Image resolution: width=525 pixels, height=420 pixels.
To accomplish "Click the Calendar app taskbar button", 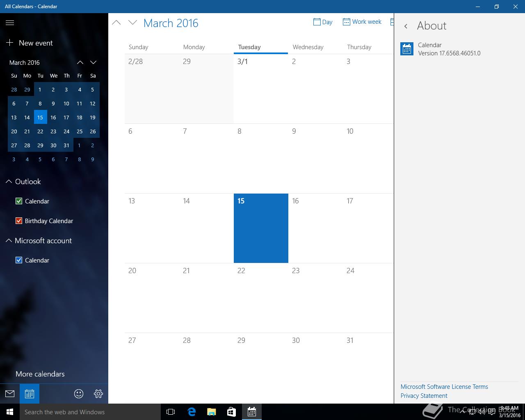I will click(252, 412).
